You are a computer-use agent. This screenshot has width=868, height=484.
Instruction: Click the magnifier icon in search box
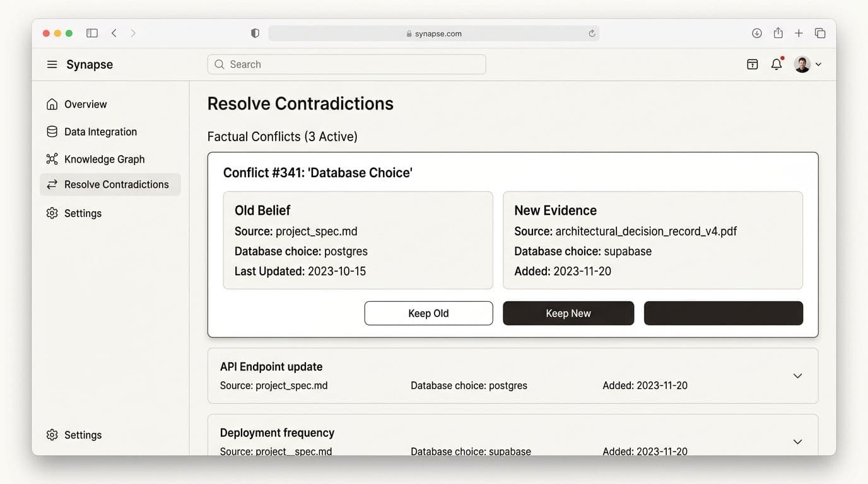pos(220,64)
